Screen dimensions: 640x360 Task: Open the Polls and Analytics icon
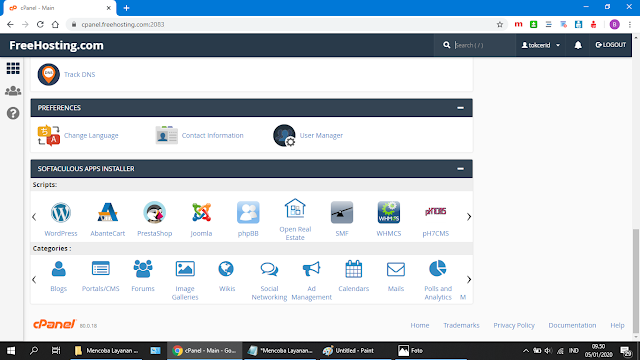coord(438,269)
